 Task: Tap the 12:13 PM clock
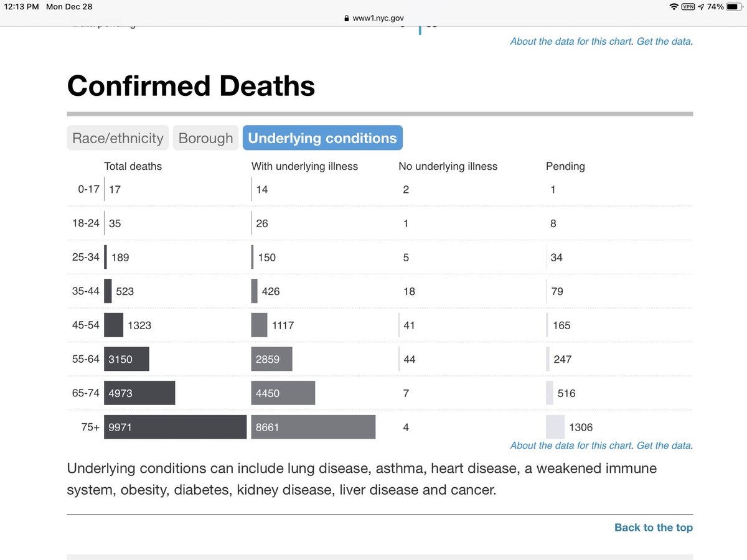click(x=22, y=7)
